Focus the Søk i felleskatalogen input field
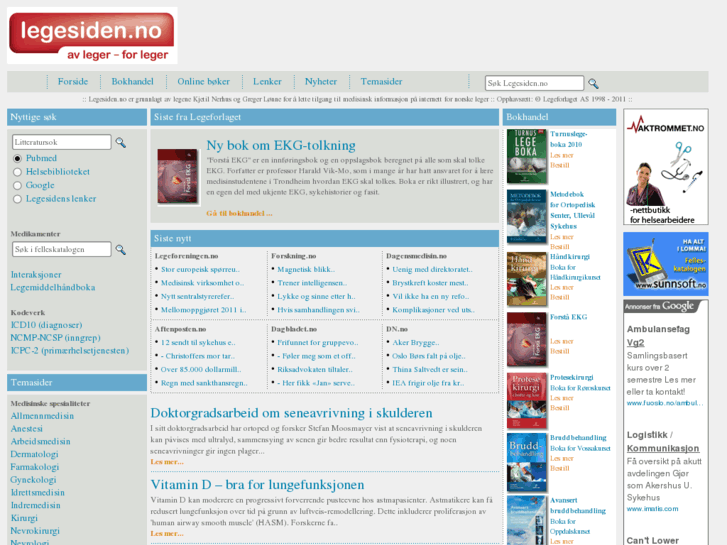The image size is (727, 545). click(62, 250)
